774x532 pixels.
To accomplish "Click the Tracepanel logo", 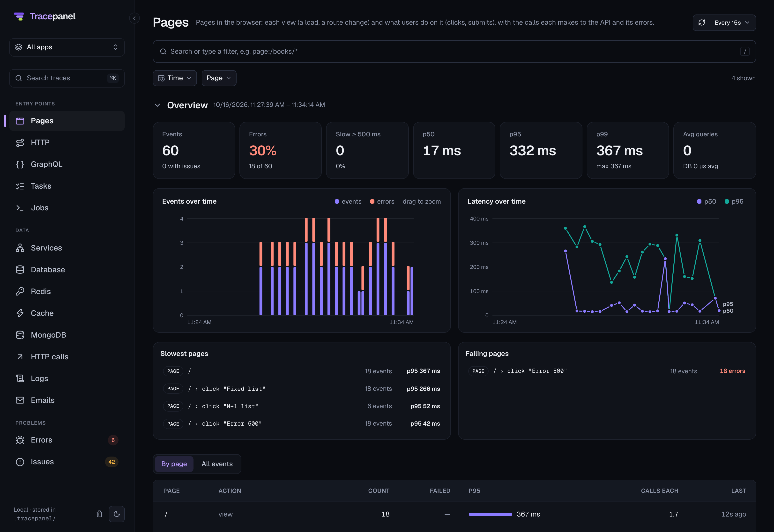I will pos(45,16).
